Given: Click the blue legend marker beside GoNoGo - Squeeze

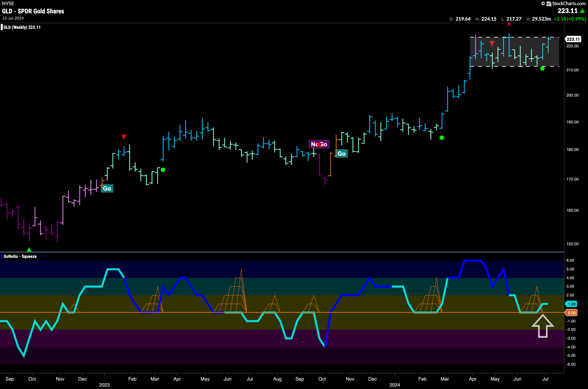Looking at the screenshot, I should [2, 256].
